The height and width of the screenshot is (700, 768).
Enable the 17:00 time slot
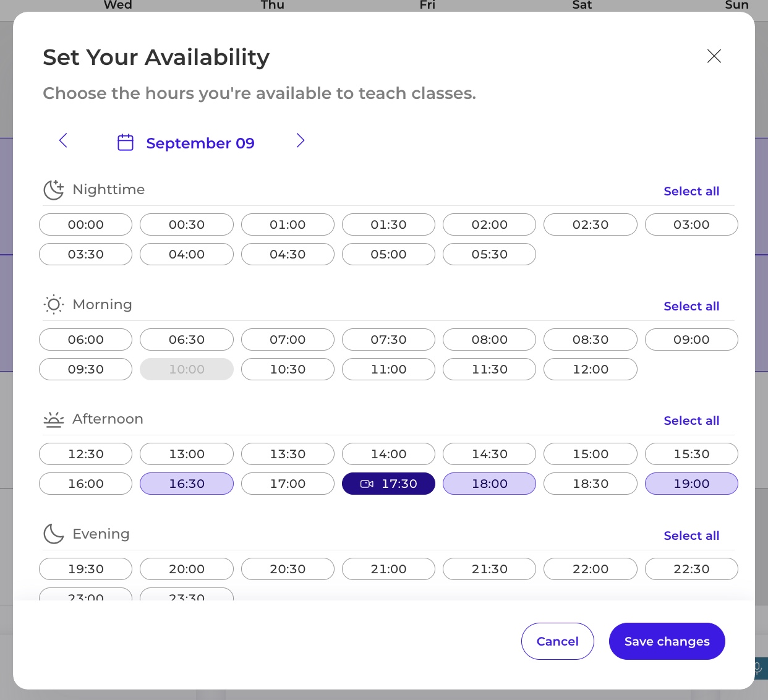288,484
